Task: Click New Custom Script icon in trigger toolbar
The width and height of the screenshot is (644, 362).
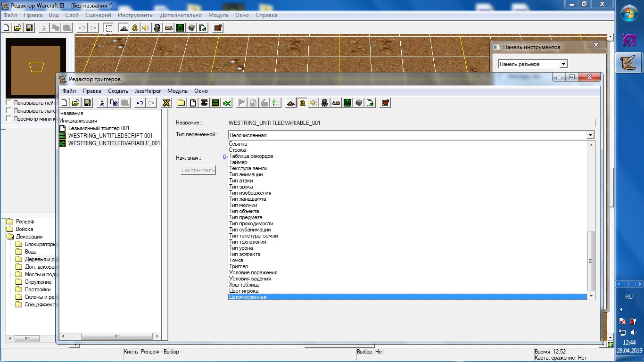Action: 215,103
